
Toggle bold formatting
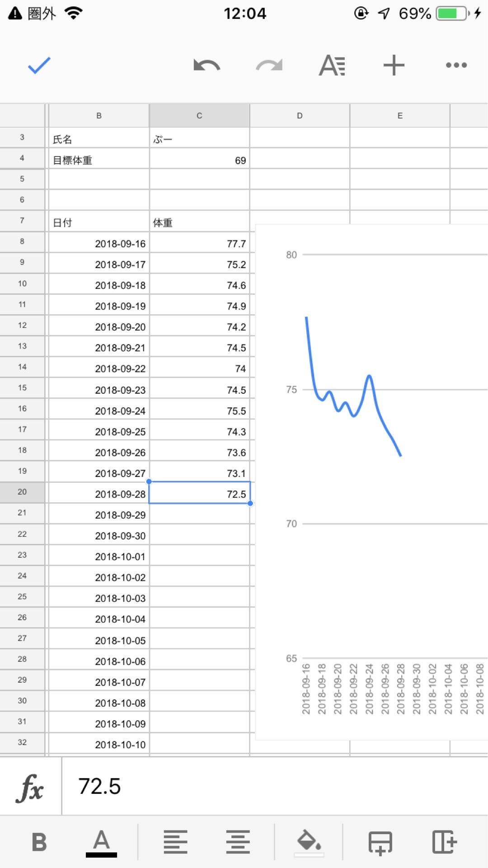(39, 842)
